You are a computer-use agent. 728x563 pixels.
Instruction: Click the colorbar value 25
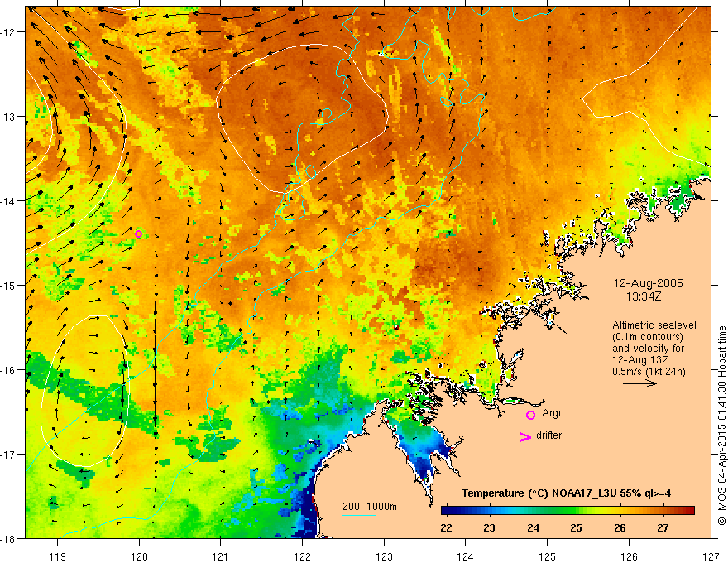pyautogui.click(x=576, y=527)
